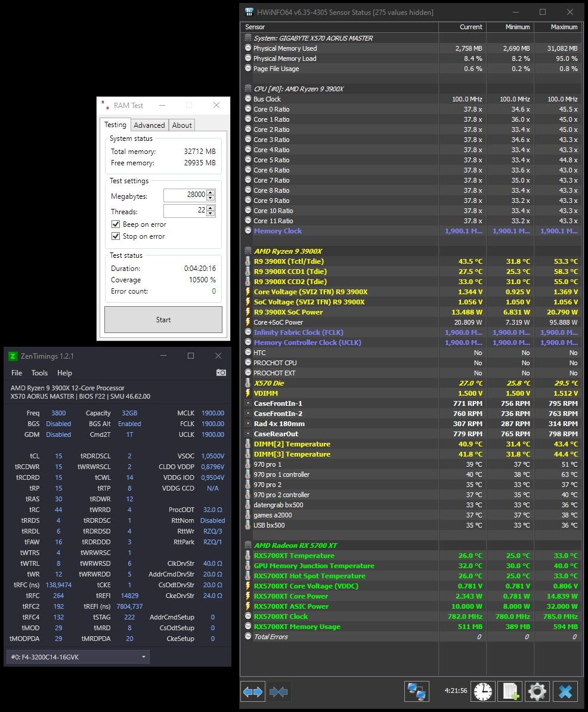588x712 pixels.
Task: Click the green ZenTimings logo in title bar
Action: [13, 356]
